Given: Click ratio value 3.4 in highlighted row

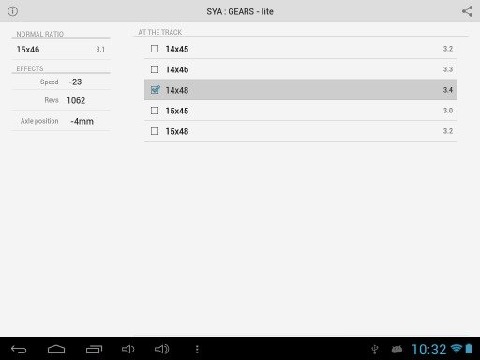Looking at the screenshot, I should (448, 90).
